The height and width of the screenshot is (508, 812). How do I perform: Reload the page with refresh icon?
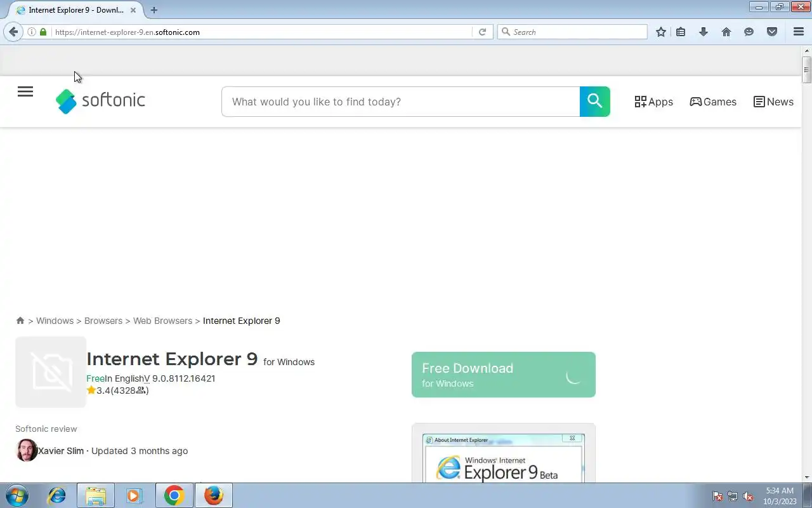(x=482, y=32)
